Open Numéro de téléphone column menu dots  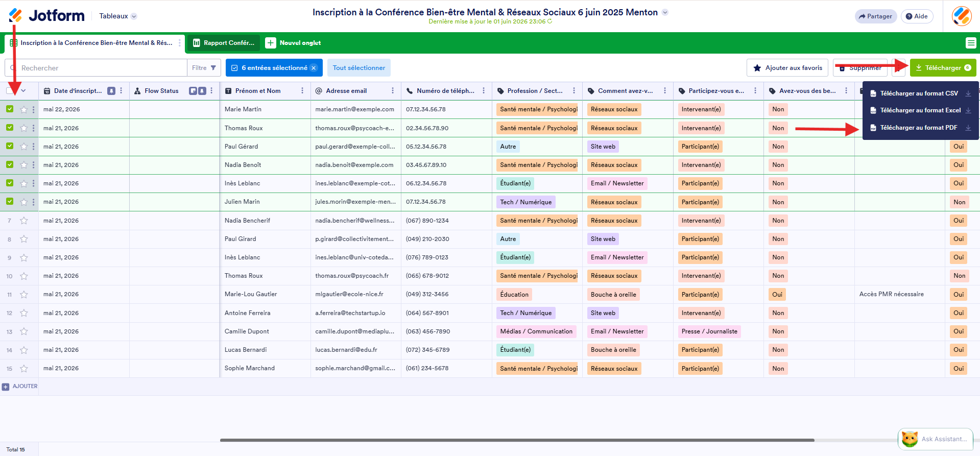pos(484,91)
